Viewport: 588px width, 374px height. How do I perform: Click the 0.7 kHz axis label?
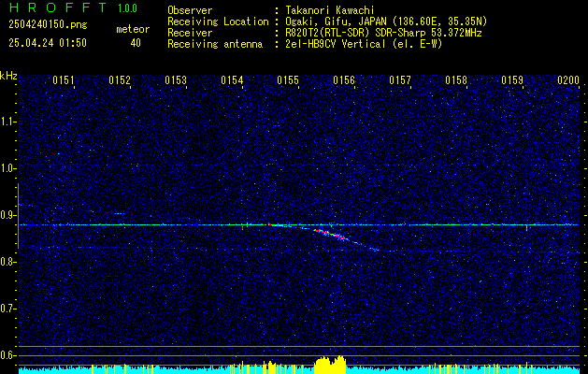click(7, 309)
